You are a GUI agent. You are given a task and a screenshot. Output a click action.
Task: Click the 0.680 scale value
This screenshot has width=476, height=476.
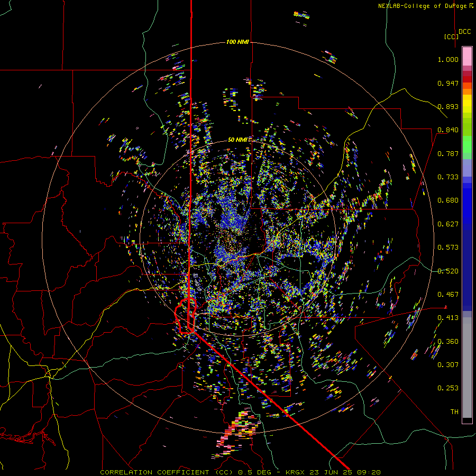448,200
